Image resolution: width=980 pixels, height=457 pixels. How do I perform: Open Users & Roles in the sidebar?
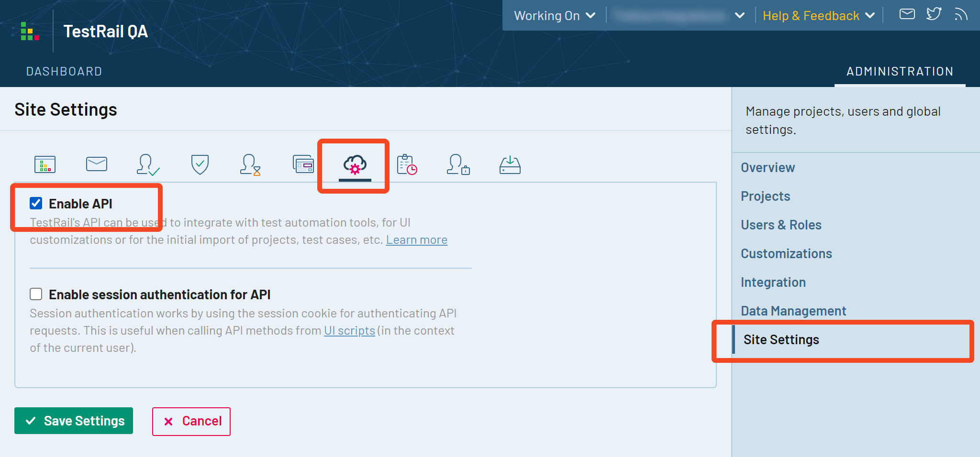click(x=781, y=225)
